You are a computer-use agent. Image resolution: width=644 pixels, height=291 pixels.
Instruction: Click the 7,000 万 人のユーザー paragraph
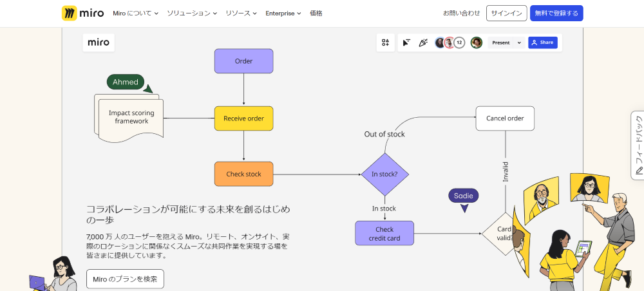187,246
